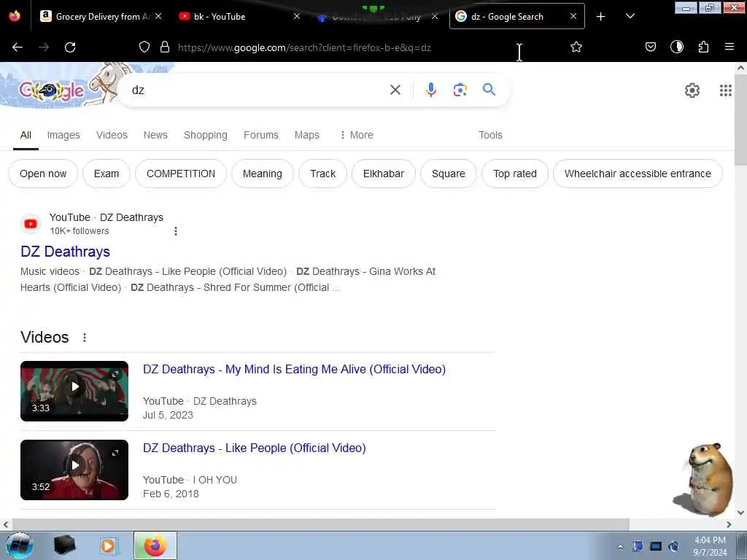Play the My Mind Is Eating Me Alive thumbnail

pyautogui.click(x=74, y=391)
